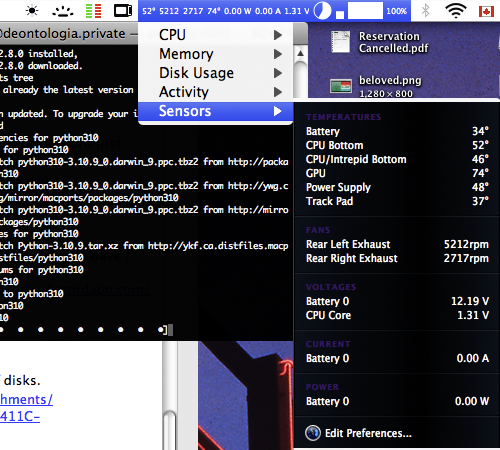
Task: Click the terminal cursor at progress line end
Action: [x=170, y=330]
